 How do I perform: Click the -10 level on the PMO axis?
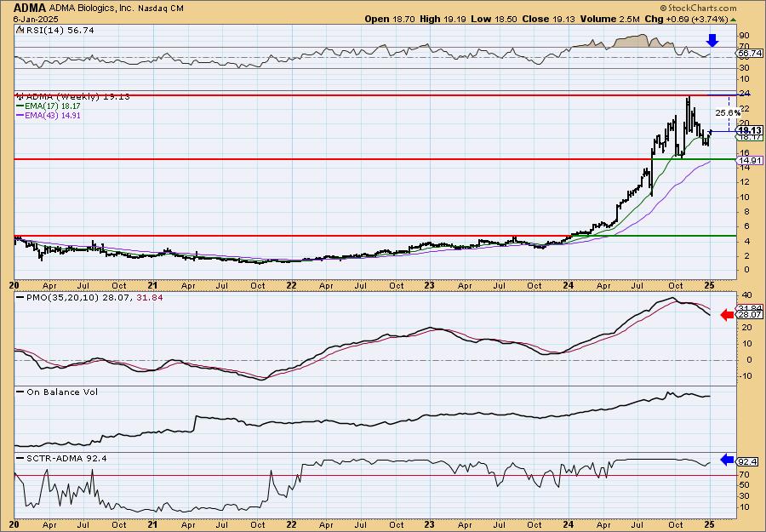[x=745, y=375]
